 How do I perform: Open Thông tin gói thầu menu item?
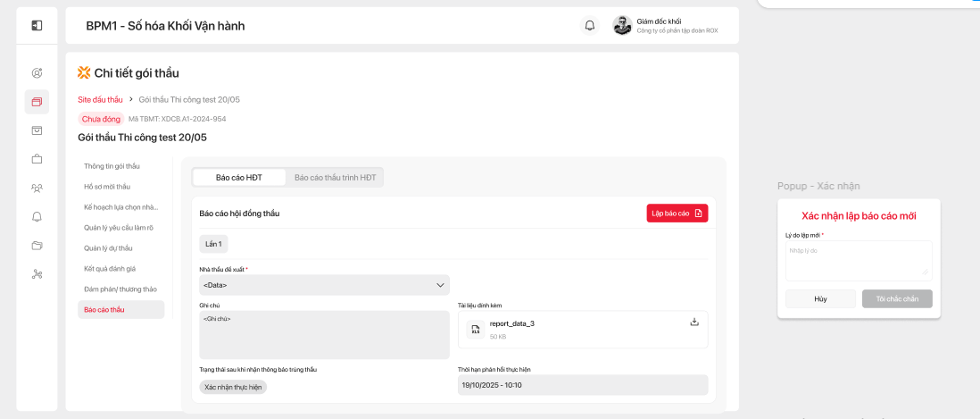pos(112,166)
